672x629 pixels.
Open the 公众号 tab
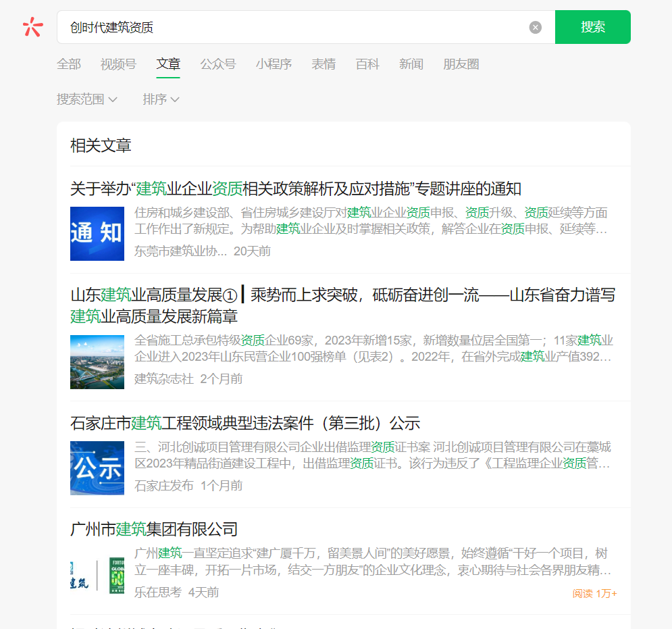coord(218,64)
